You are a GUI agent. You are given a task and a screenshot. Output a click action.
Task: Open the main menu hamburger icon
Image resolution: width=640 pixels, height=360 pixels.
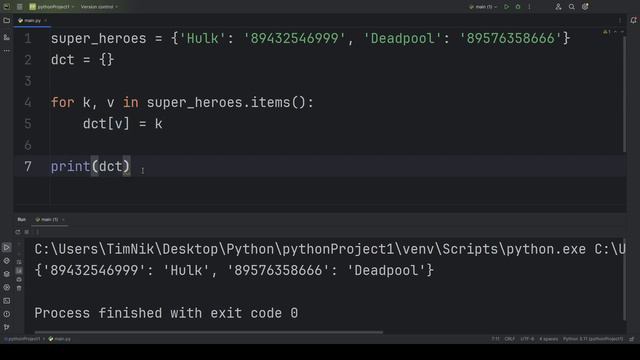pos(19,7)
